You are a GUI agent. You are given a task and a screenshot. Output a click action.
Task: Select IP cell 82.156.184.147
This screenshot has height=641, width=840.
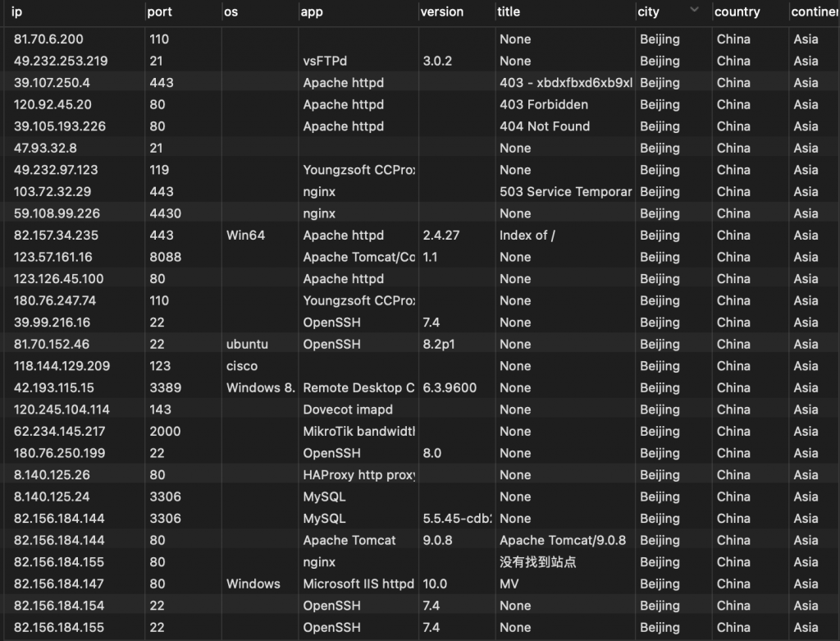(59, 584)
